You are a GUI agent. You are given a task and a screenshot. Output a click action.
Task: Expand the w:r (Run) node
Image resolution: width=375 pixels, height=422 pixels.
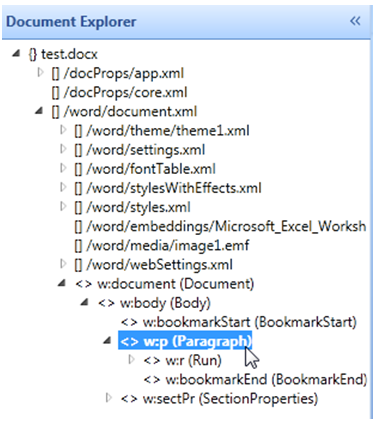(x=131, y=360)
